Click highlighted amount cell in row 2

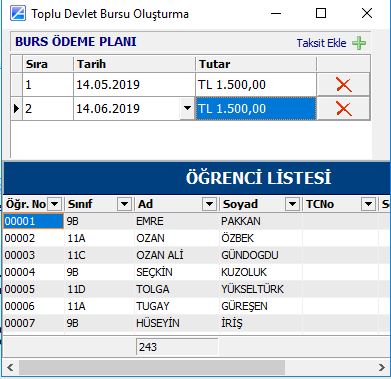click(x=256, y=109)
